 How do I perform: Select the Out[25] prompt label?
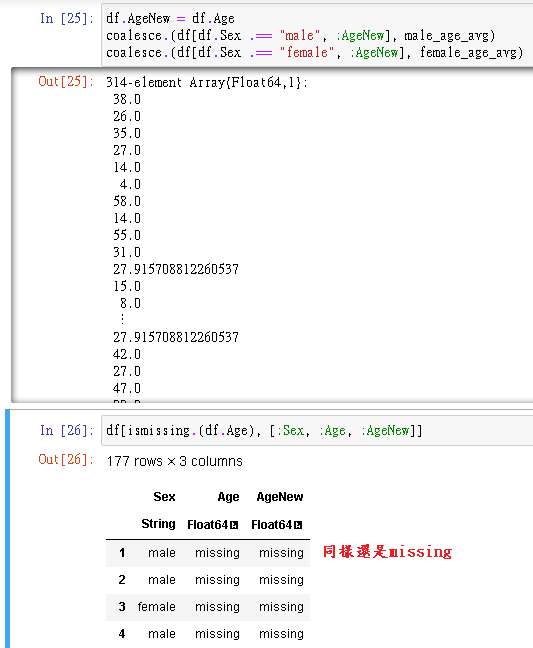(66, 81)
